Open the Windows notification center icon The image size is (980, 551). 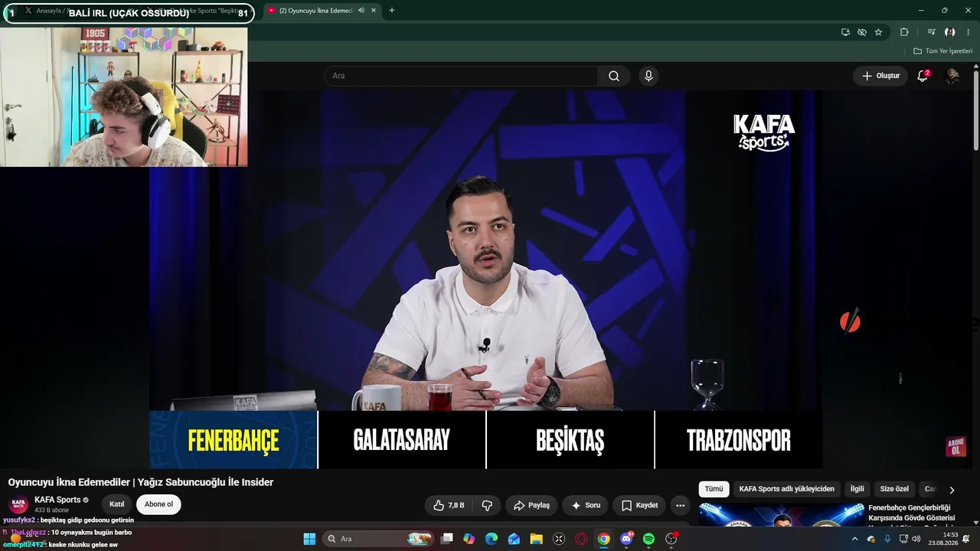(966, 539)
